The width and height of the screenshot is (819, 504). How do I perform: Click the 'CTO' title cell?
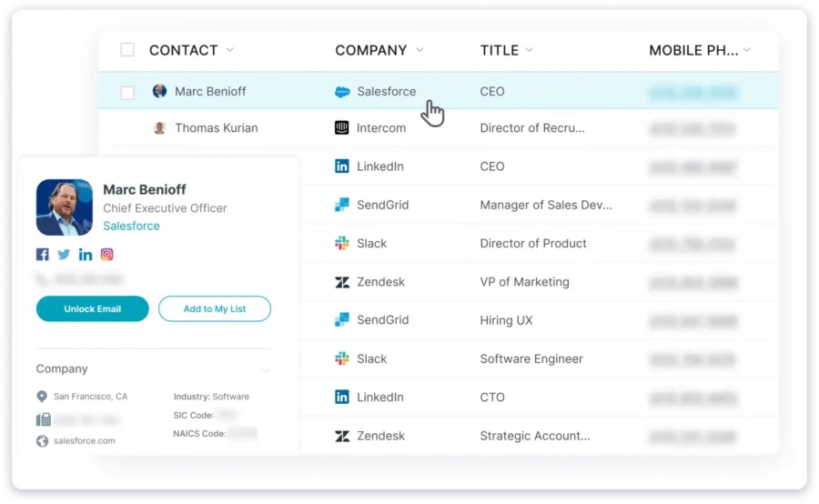pos(492,398)
